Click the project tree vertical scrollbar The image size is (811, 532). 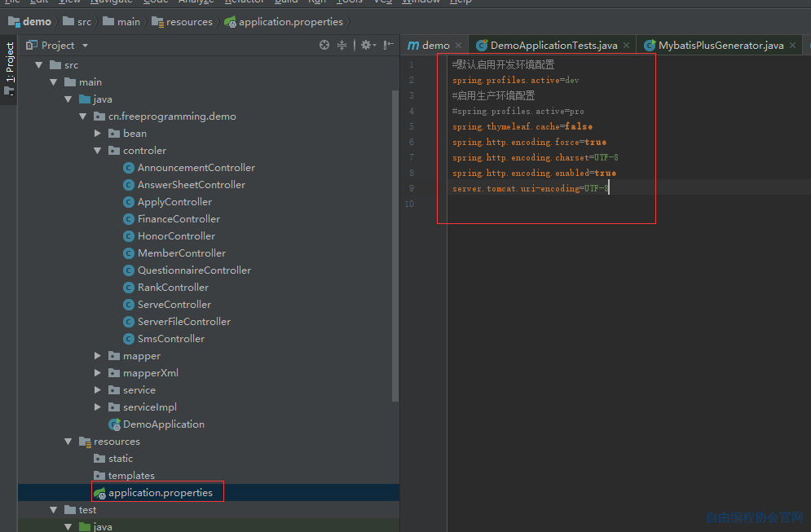(395, 245)
